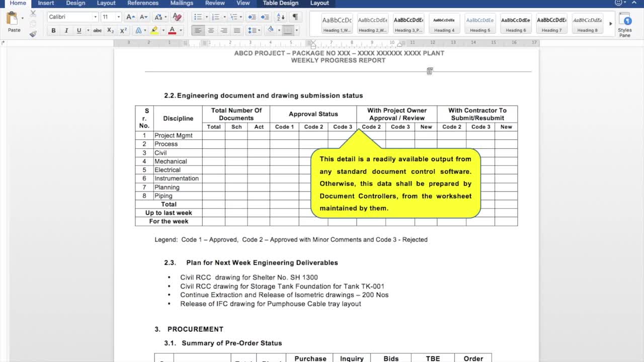Click the line spacing icon
Screen dimensions: 644x362
[252, 31]
